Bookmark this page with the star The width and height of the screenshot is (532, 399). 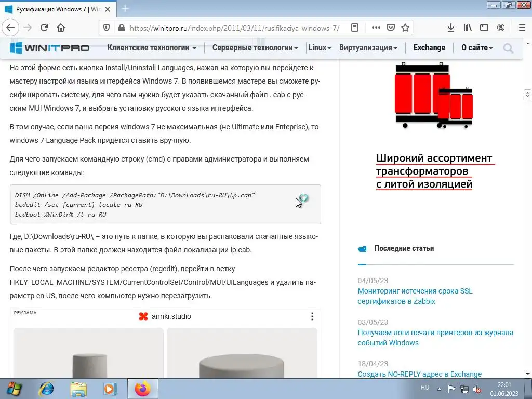[x=405, y=28]
